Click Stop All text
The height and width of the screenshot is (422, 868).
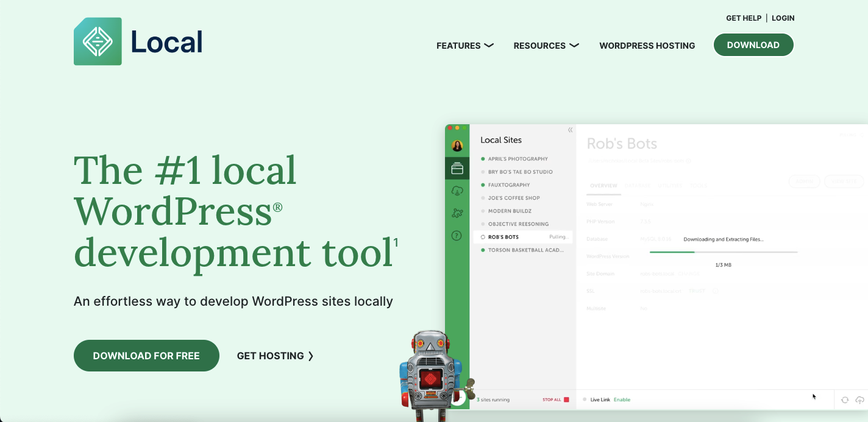(552, 400)
